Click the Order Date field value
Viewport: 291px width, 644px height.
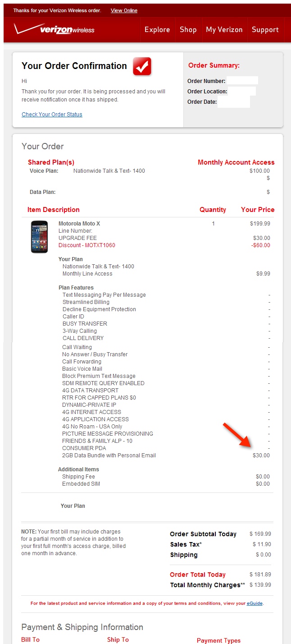[x=234, y=101]
